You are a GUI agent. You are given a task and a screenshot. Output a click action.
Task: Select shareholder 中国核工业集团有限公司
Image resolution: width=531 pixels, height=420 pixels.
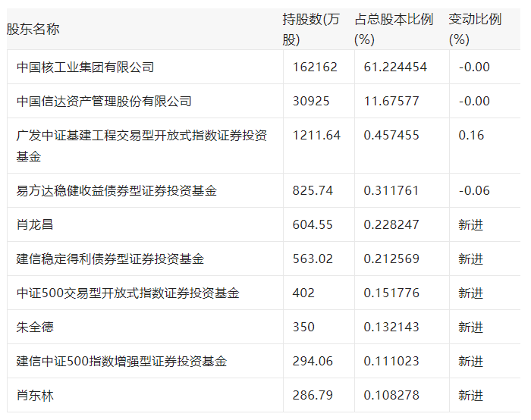pos(85,67)
